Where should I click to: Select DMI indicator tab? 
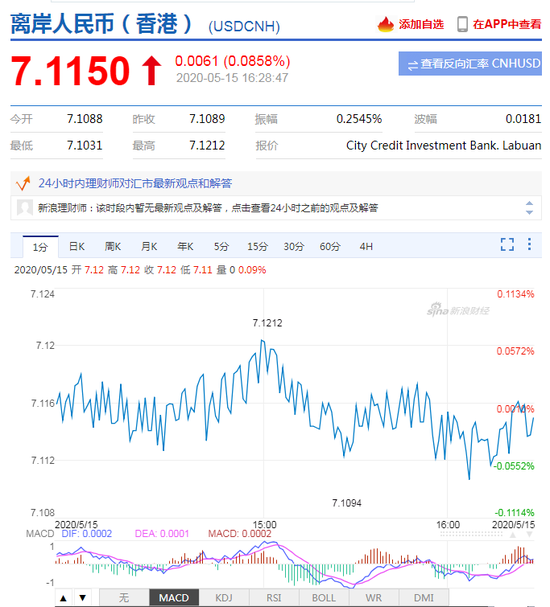click(424, 598)
